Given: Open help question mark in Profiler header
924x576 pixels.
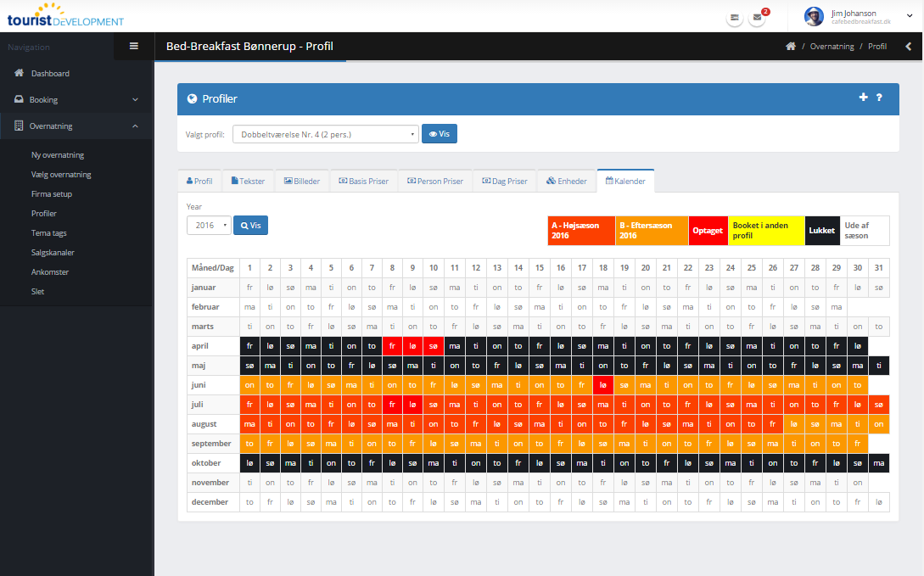Looking at the screenshot, I should (879, 98).
